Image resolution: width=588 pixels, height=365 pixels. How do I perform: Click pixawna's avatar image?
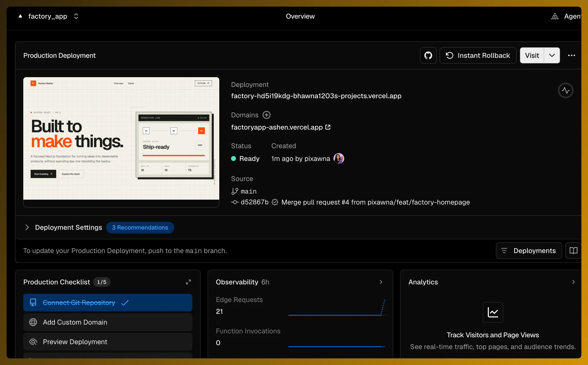point(339,158)
